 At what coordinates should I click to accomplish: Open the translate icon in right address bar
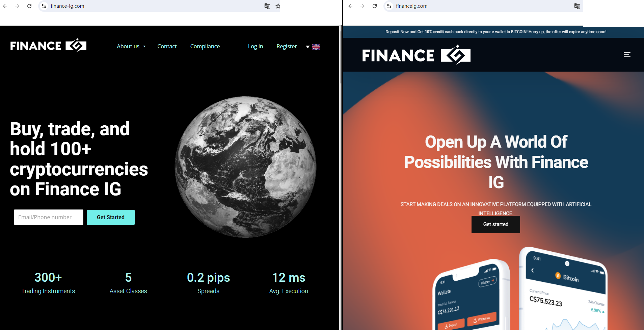click(577, 6)
